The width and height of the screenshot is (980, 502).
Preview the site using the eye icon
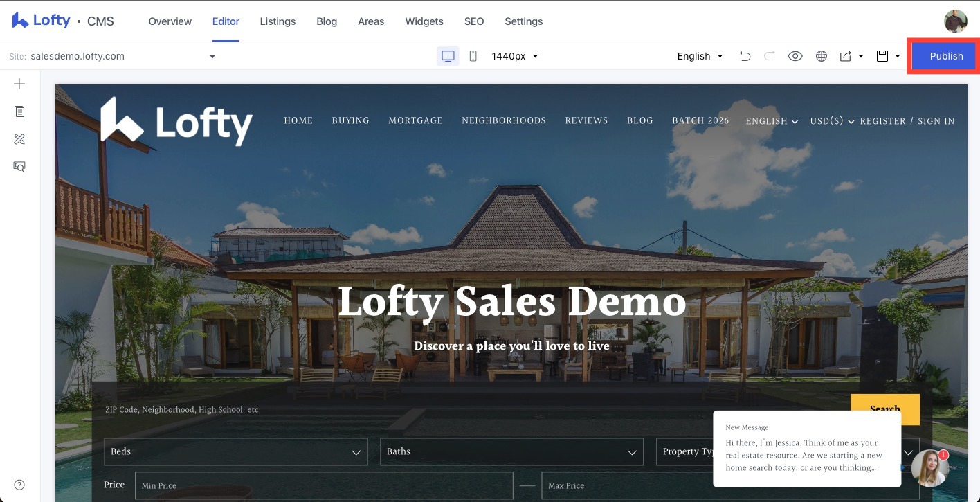click(x=795, y=55)
